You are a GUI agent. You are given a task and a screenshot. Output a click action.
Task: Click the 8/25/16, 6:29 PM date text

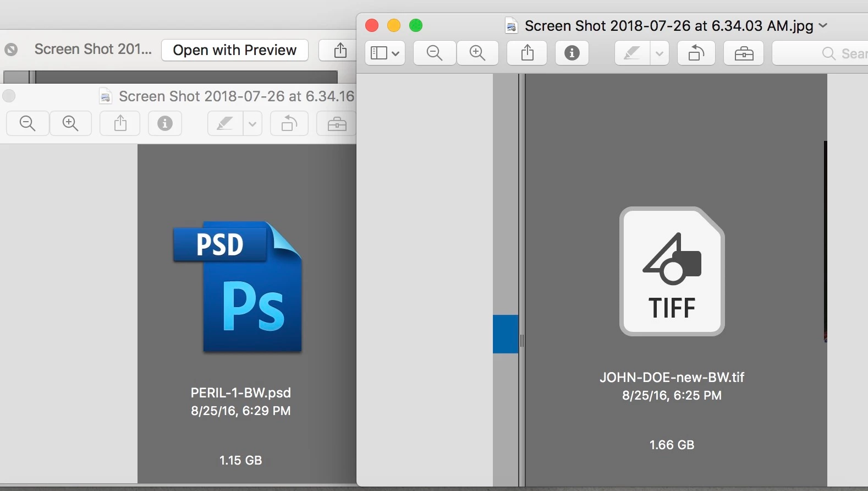pyautogui.click(x=241, y=411)
